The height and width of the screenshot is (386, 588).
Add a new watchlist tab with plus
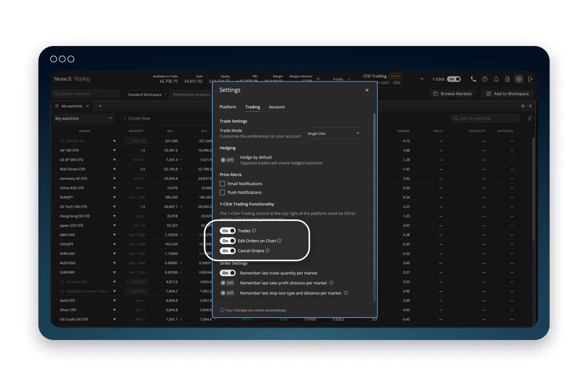[100, 106]
